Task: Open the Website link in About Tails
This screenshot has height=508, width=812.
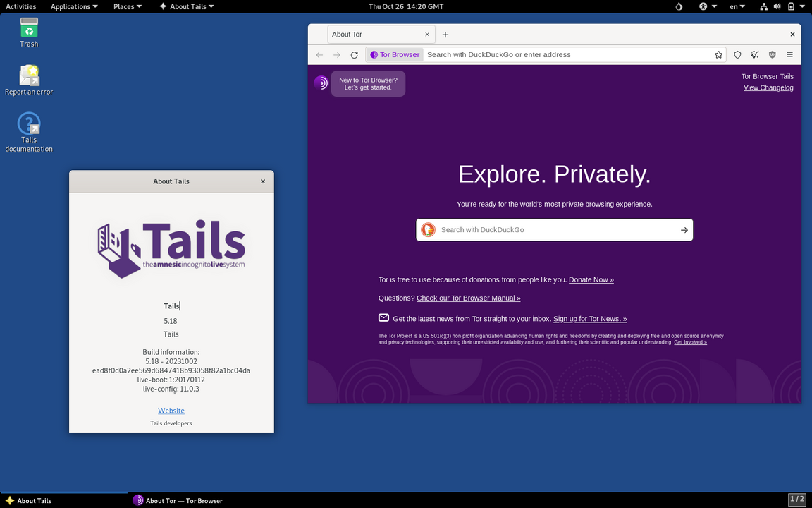Action: pyautogui.click(x=171, y=410)
